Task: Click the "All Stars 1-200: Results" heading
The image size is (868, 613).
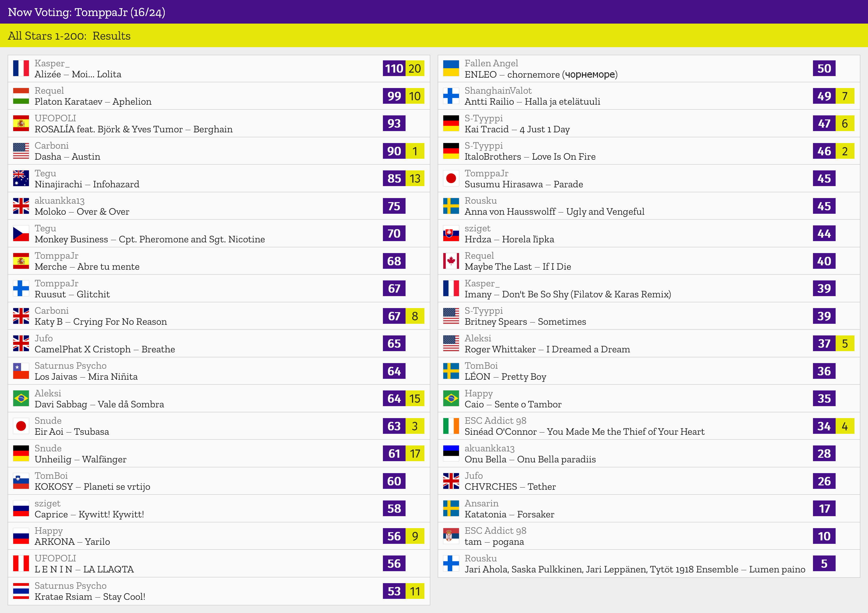Action: [x=69, y=36]
